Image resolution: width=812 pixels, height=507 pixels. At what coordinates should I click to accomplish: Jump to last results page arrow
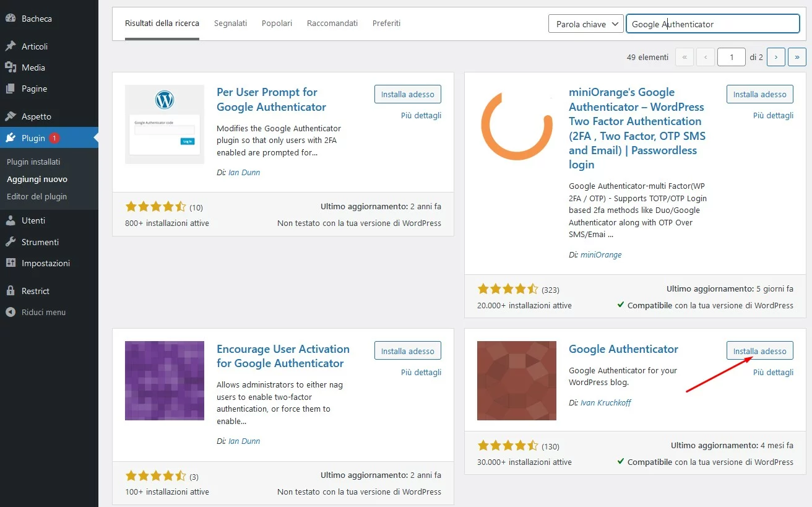click(797, 57)
